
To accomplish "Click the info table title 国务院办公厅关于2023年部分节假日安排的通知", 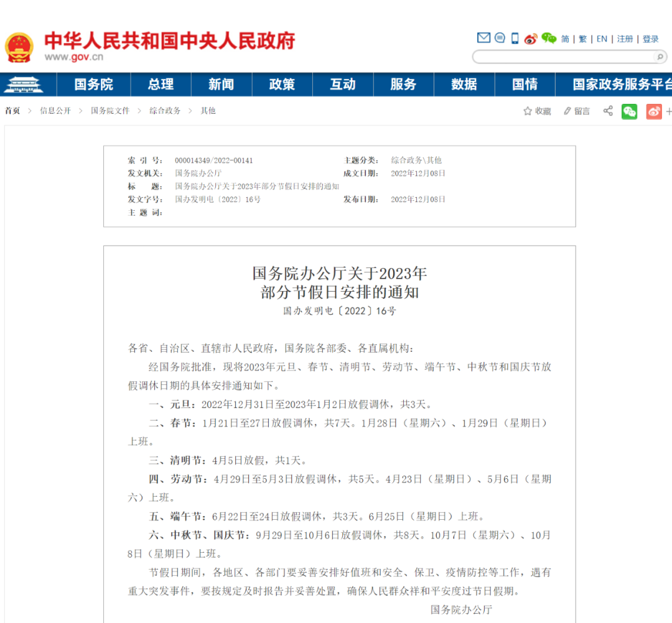I will (257, 187).
